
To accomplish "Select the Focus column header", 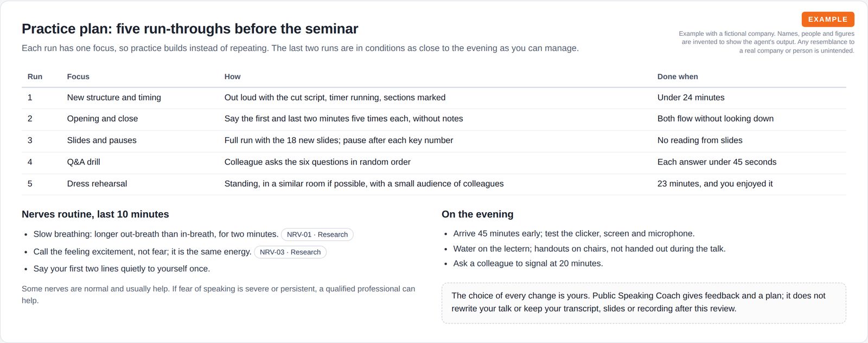I will 78,77.
